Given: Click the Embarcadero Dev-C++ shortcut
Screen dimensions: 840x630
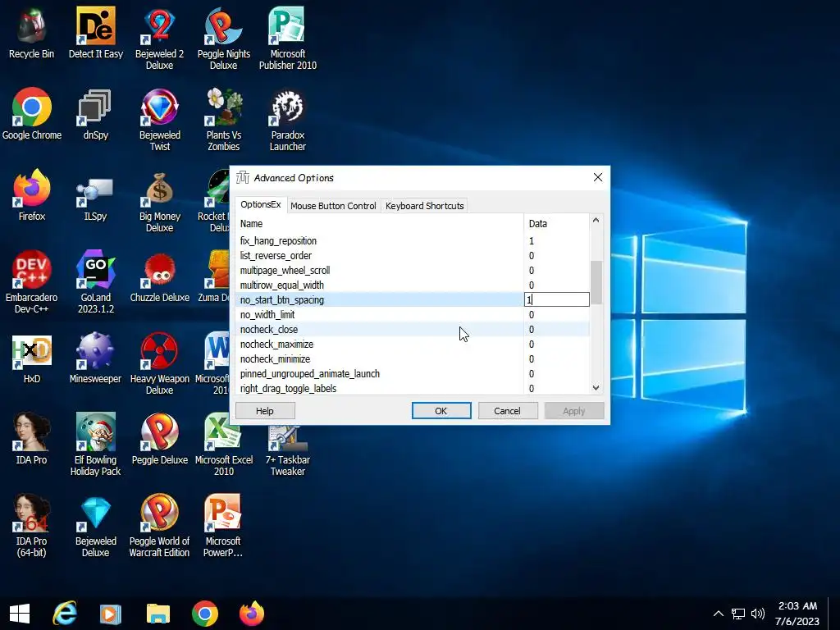Looking at the screenshot, I should pos(32,282).
